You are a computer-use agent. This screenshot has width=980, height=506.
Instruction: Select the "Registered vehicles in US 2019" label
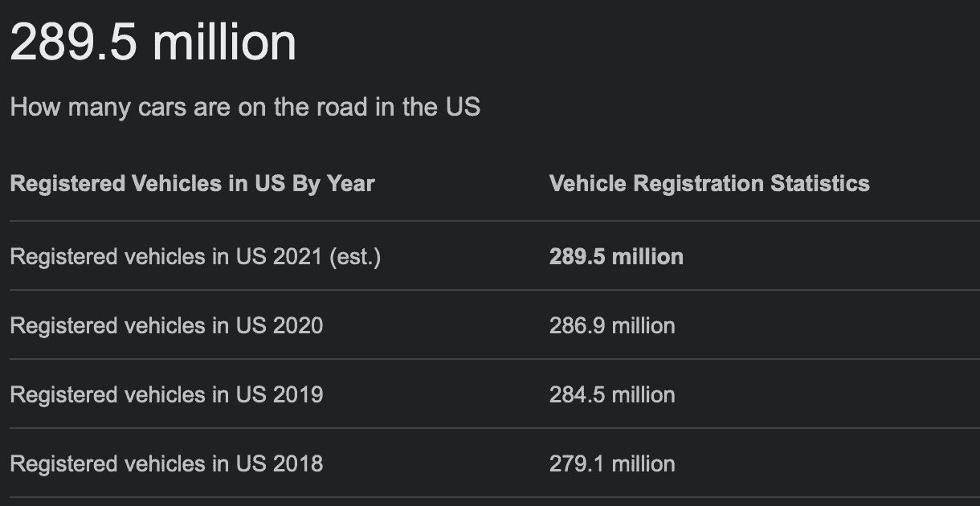[166, 394]
